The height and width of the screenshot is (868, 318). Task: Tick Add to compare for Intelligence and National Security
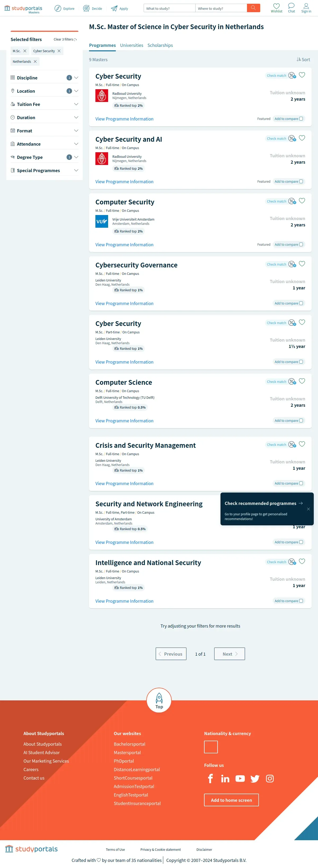tap(301, 601)
